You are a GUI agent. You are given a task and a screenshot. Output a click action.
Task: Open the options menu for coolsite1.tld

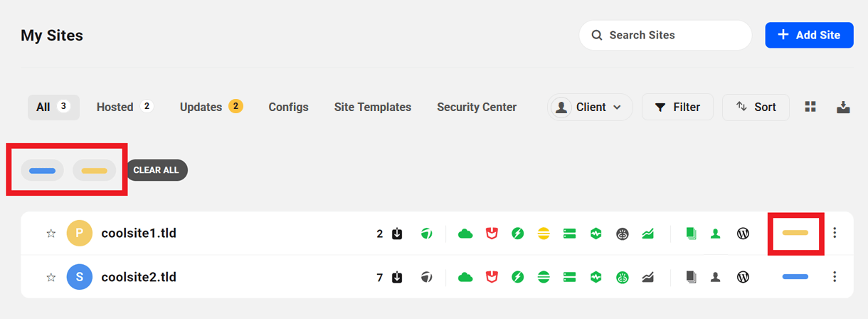pyautogui.click(x=835, y=233)
